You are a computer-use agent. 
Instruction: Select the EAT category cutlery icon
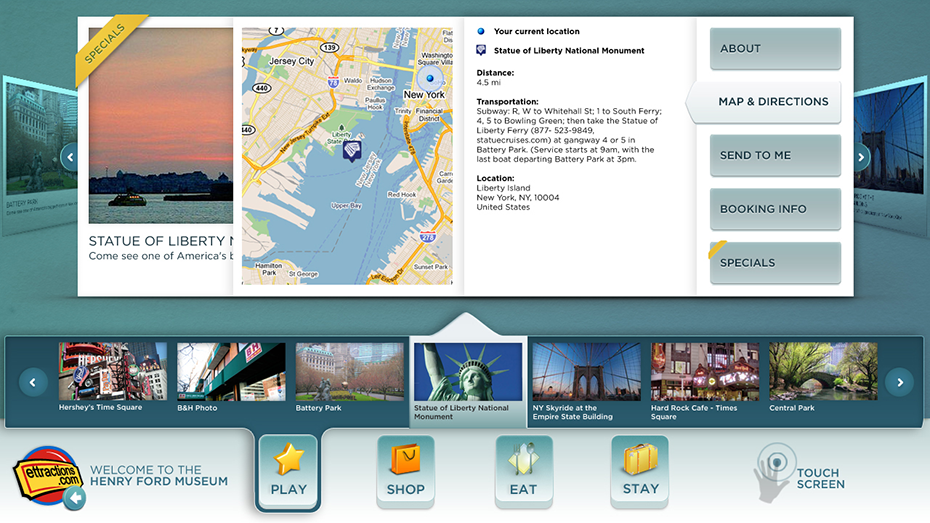pos(523,459)
